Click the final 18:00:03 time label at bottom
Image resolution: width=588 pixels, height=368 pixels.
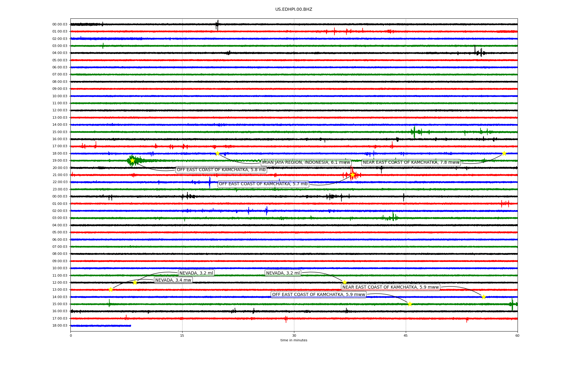click(x=60, y=326)
